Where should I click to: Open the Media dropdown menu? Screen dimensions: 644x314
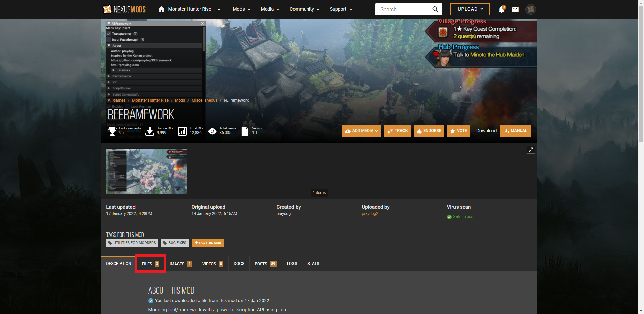[x=270, y=9]
